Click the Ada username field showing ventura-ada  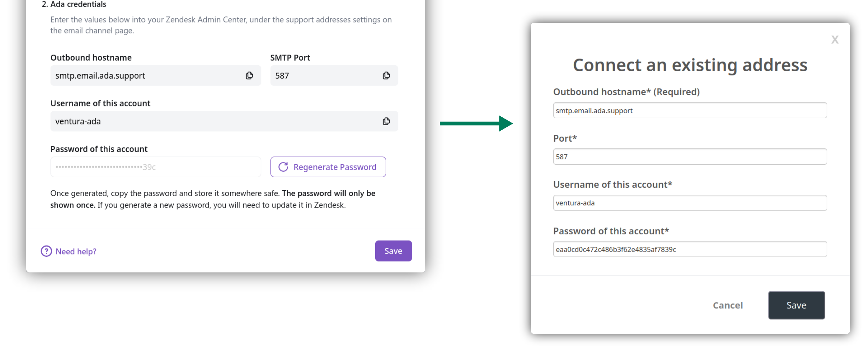[x=216, y=121]
